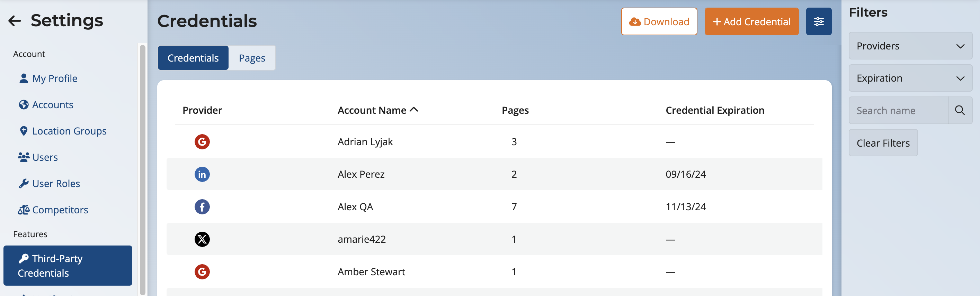Click the X icon for amarie422
The width and height of the screenshot is (980, 296).
click(x=202, y=239)
